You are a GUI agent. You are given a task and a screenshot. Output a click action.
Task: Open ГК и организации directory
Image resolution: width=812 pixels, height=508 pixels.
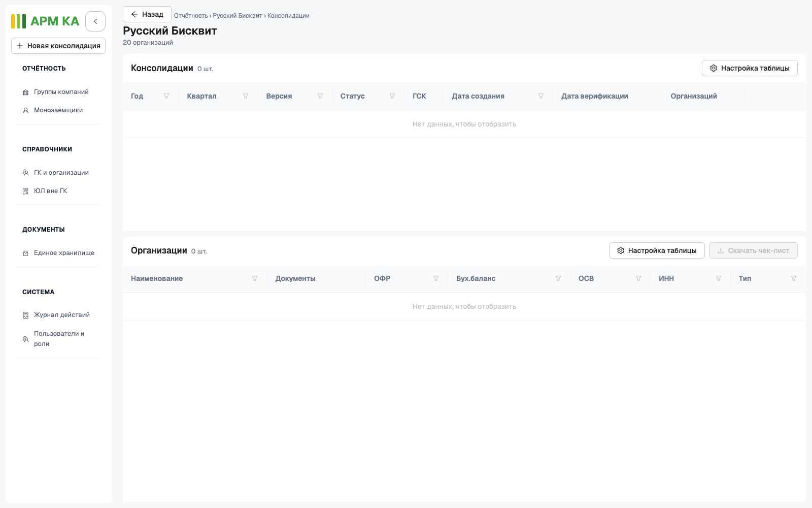58,173
